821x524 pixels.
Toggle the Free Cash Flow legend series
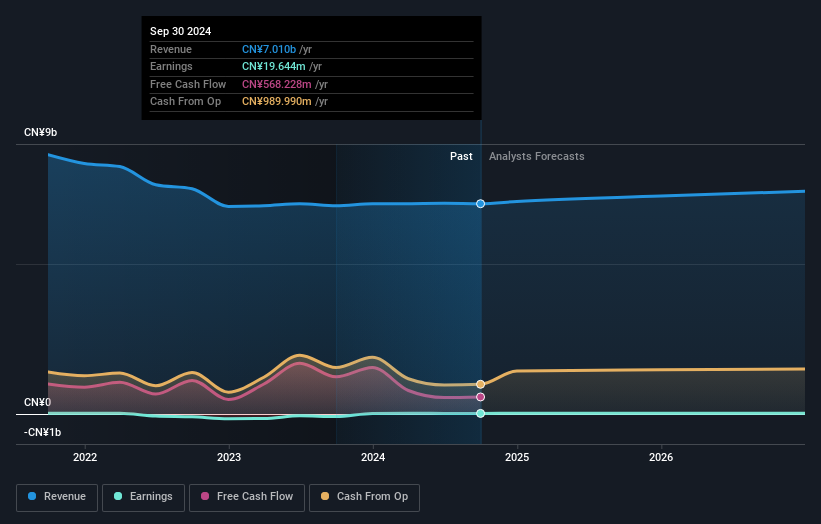tap(247, 497)
